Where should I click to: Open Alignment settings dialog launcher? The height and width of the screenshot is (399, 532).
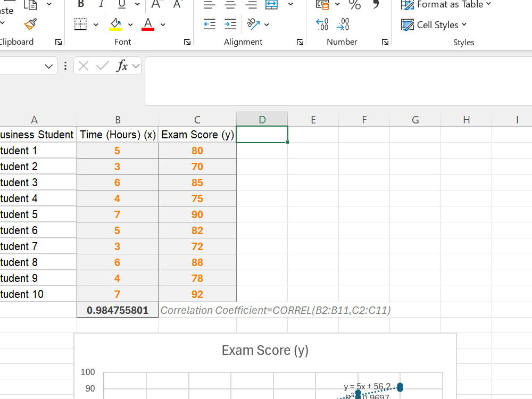click(x=300, y=42)
